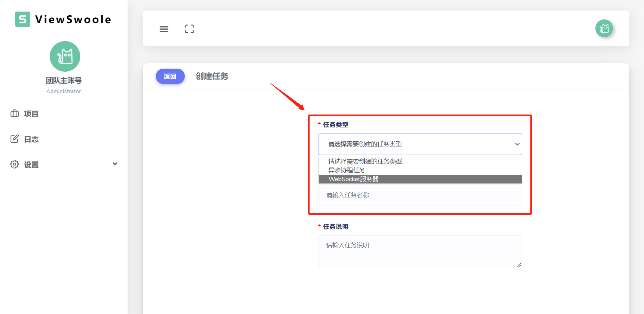Click the Administrator role label
The image size is (644, 314).
click(x=64, y=91)
